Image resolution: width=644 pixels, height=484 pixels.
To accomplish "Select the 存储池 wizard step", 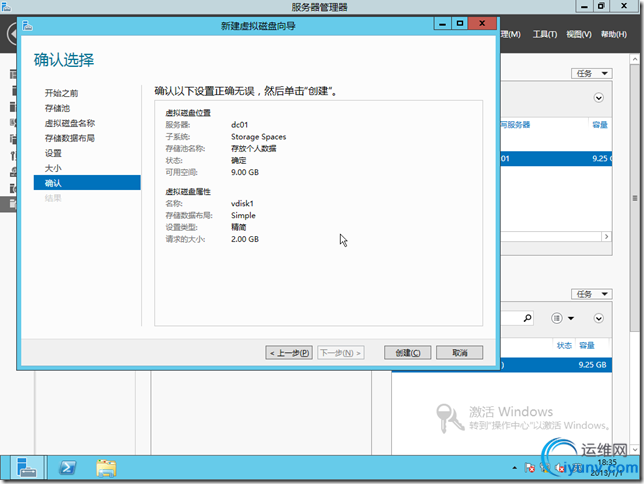I will [x=57, y=108].
